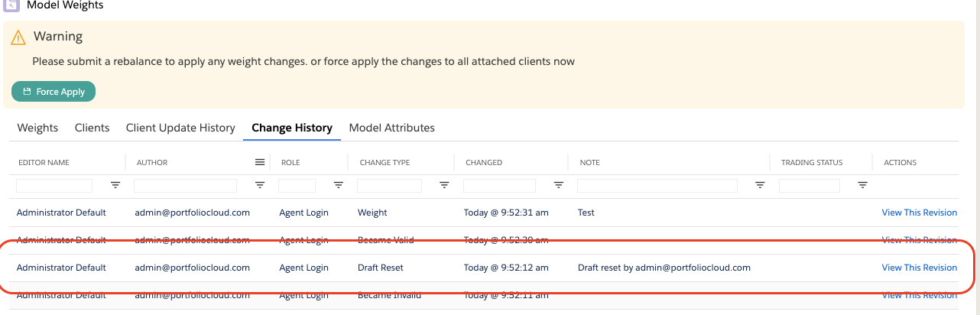Go to the Model Attributes tab
Image resolution: width=980 pixels, height=315 pixels.
tap(391, 128)
